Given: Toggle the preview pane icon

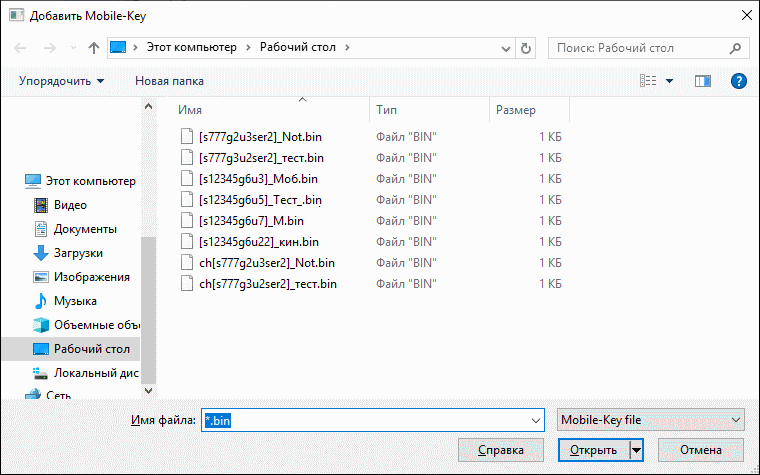Looking at the screenshot, I should coord(702,80).
